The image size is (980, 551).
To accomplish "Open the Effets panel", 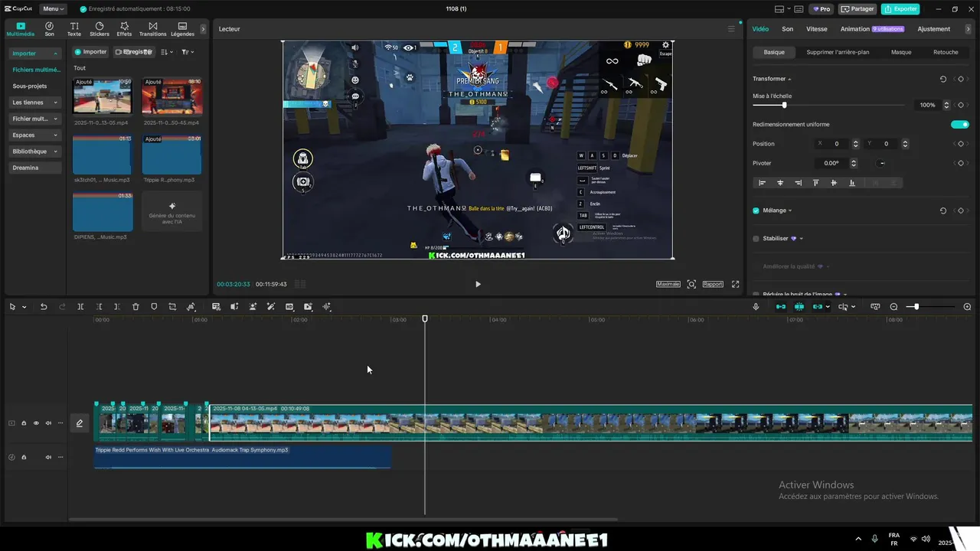I will (124, 29).
